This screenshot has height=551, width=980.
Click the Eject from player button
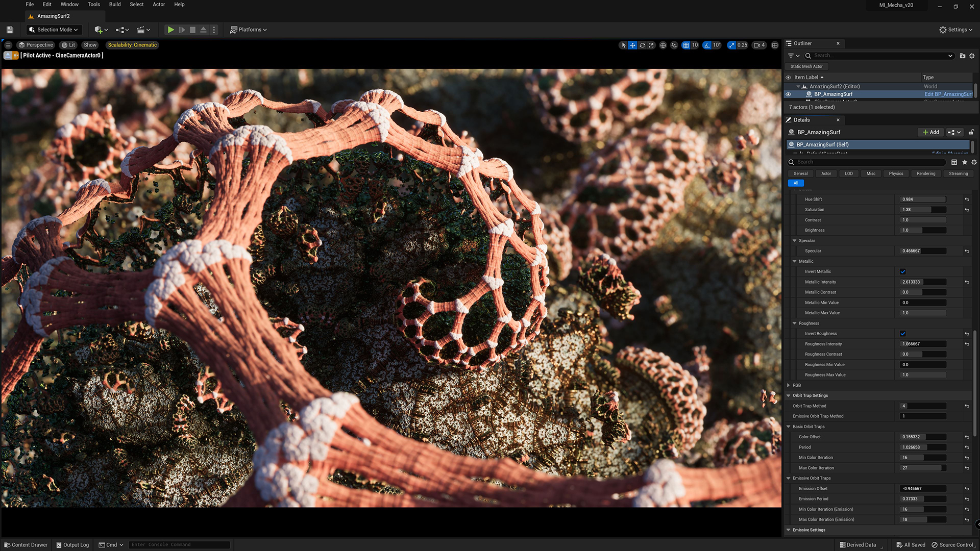click(203, 30)
